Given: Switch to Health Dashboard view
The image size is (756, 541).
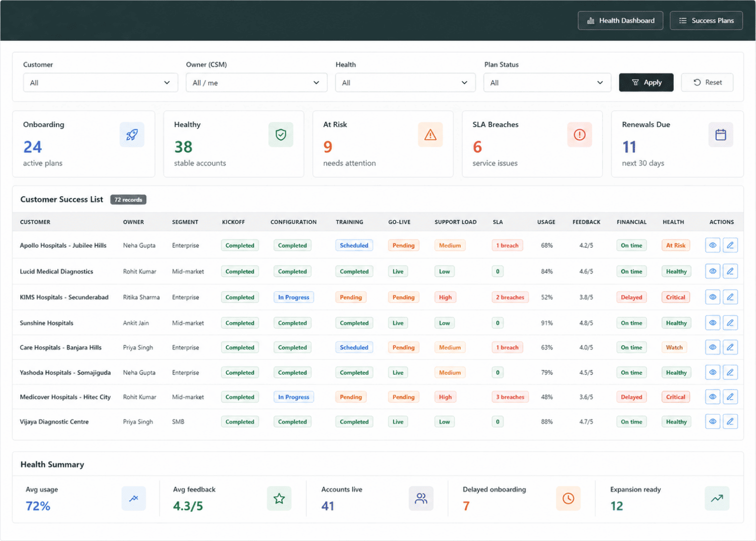Looking at the screenshot, I should [x=621, y=21].
